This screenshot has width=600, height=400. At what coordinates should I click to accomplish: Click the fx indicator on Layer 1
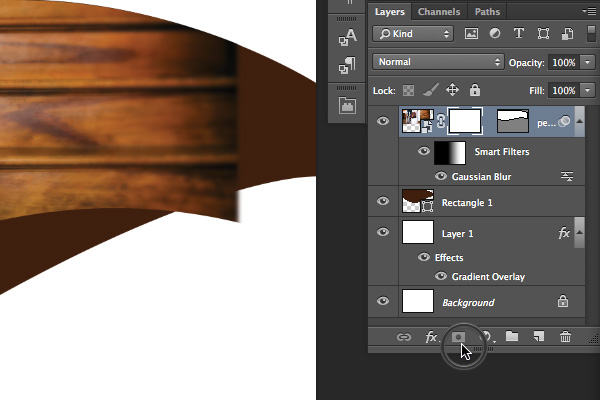click(564, 233)
